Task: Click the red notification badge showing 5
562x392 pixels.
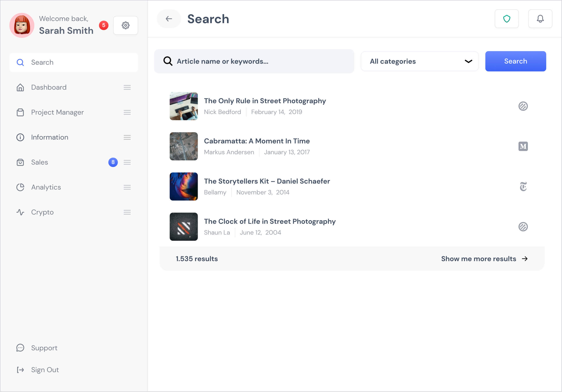Action: [104, 25]
